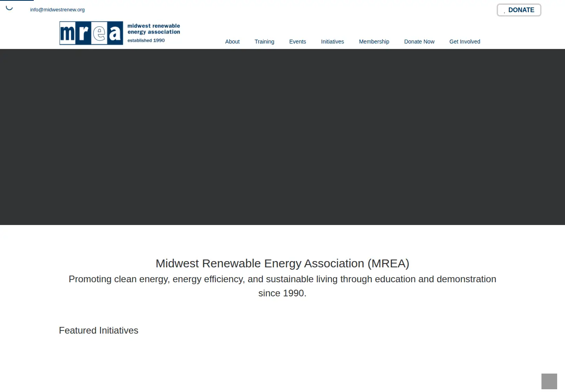Image resolution: width=565 pixels, height=392 pixels.
Task: Open the Training menu
Action: tap(264, 42)
